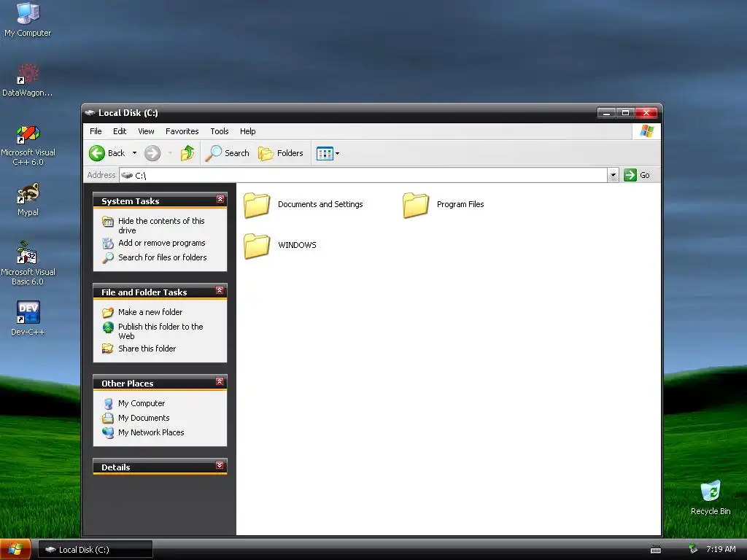Collapse the Other Places panel

tap(220, 381)
